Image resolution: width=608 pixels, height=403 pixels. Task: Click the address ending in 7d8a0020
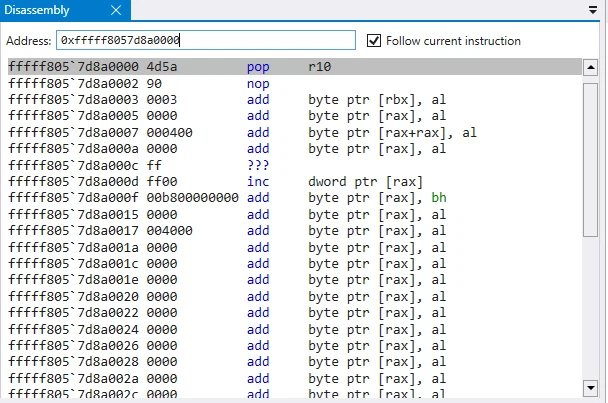[x=73, y=297]
